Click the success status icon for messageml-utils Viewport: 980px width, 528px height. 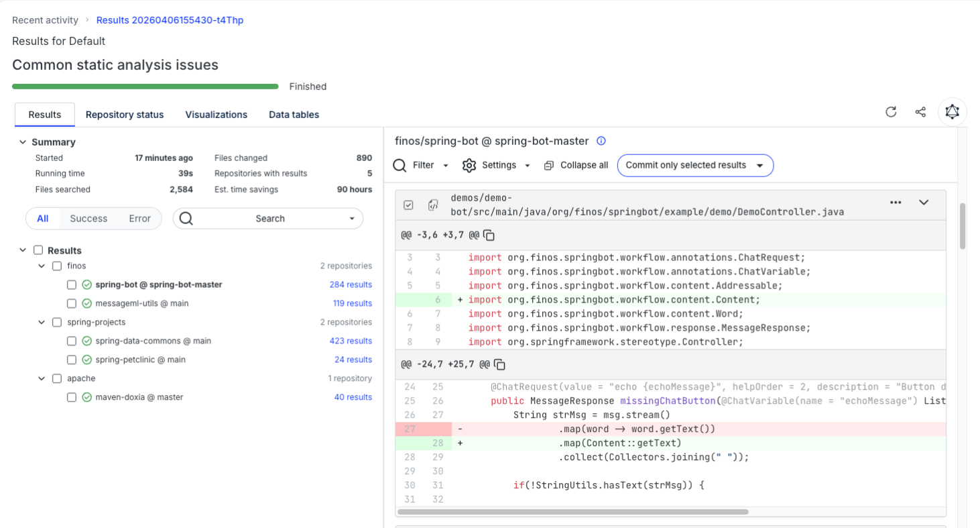(x=86, y=303)
